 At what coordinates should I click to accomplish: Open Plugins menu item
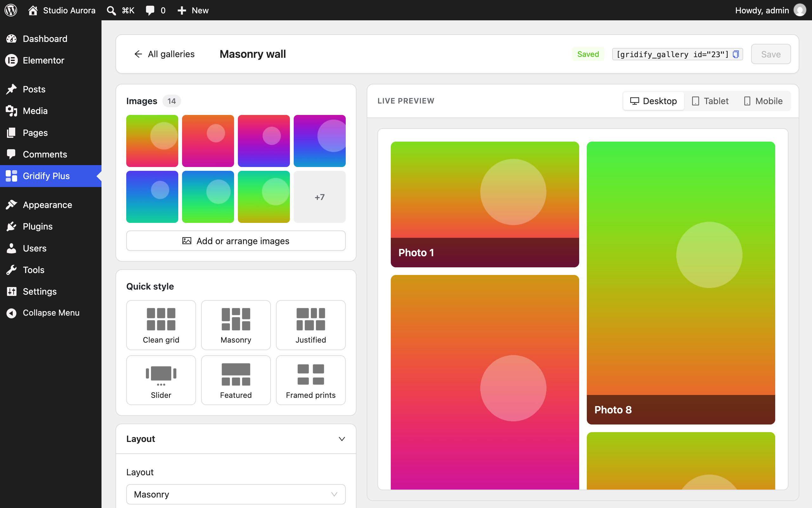click(x=51, y=226)
